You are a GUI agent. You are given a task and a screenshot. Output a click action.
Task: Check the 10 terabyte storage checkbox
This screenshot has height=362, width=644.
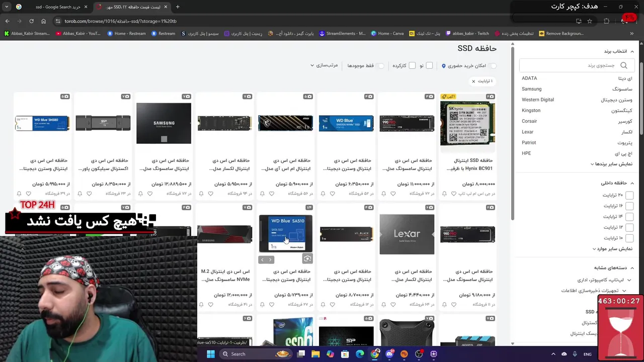[x=629, y=238]
